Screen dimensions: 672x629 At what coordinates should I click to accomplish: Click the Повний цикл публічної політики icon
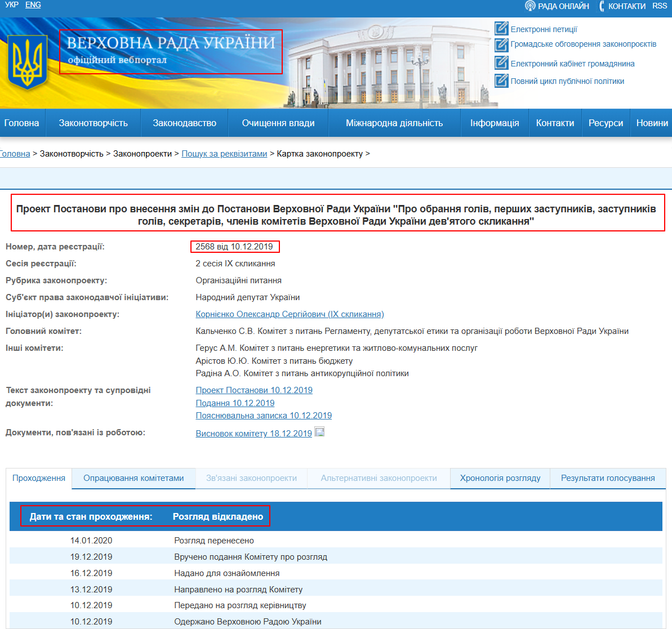tap(501, 81)
